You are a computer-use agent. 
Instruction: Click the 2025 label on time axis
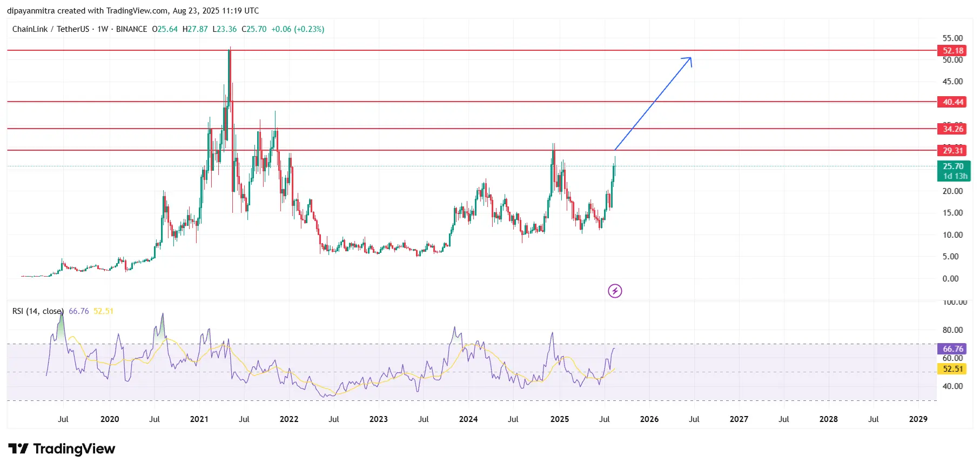pyautogui.click(x=559, y=419)
